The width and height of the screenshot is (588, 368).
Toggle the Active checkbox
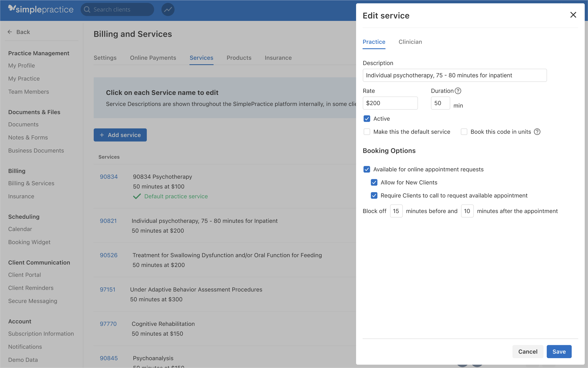pos(366,118)
